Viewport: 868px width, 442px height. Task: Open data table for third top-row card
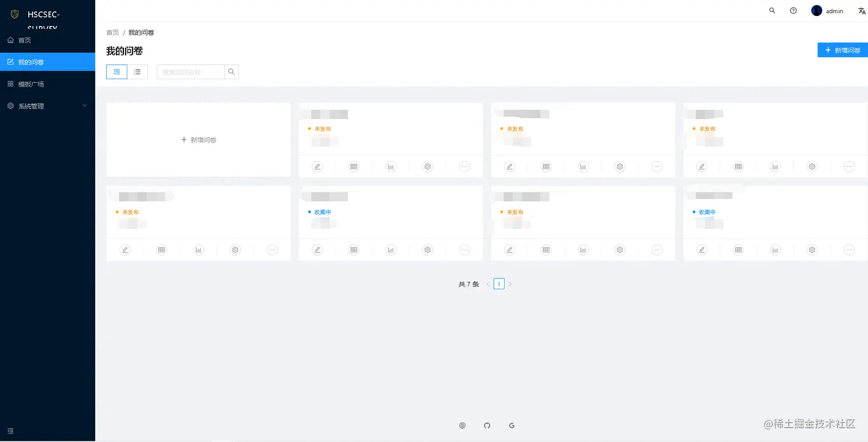coord(546,166)
